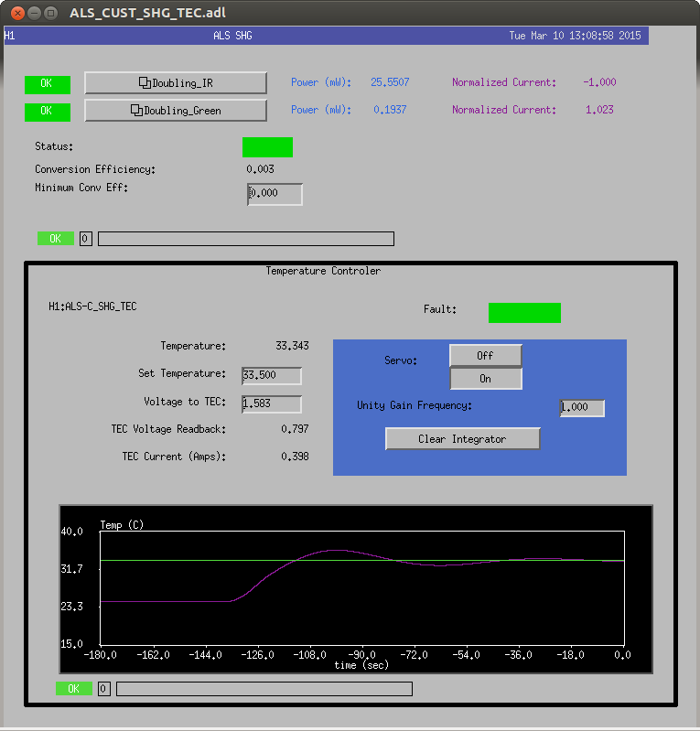Select Normalized Current value -1.000
This screenshot has width=700, height=731.
tap(599, 82)
